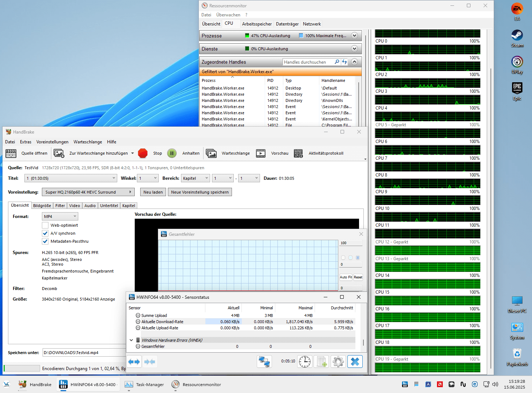Open the Extras menu in HandBrake

[25, 142]
